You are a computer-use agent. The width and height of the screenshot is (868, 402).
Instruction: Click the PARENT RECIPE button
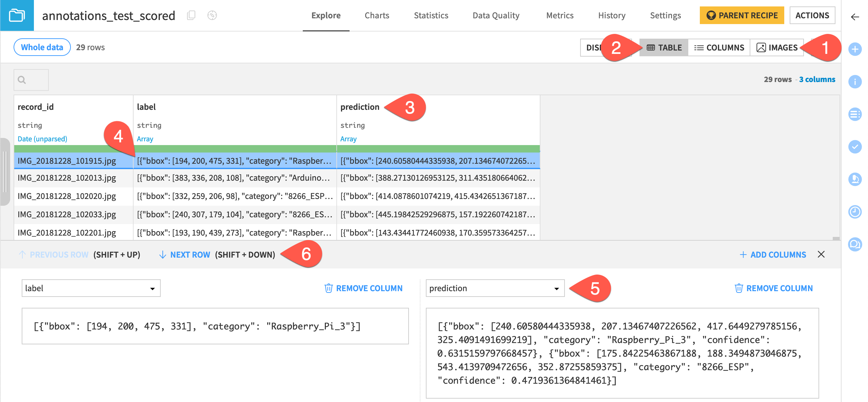(741, 15)
